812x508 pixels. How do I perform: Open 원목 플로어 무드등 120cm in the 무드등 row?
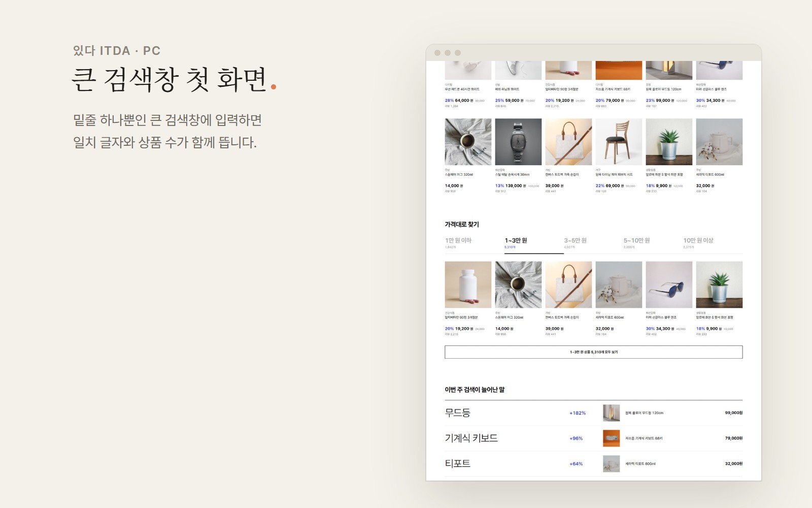coord(644,413)
